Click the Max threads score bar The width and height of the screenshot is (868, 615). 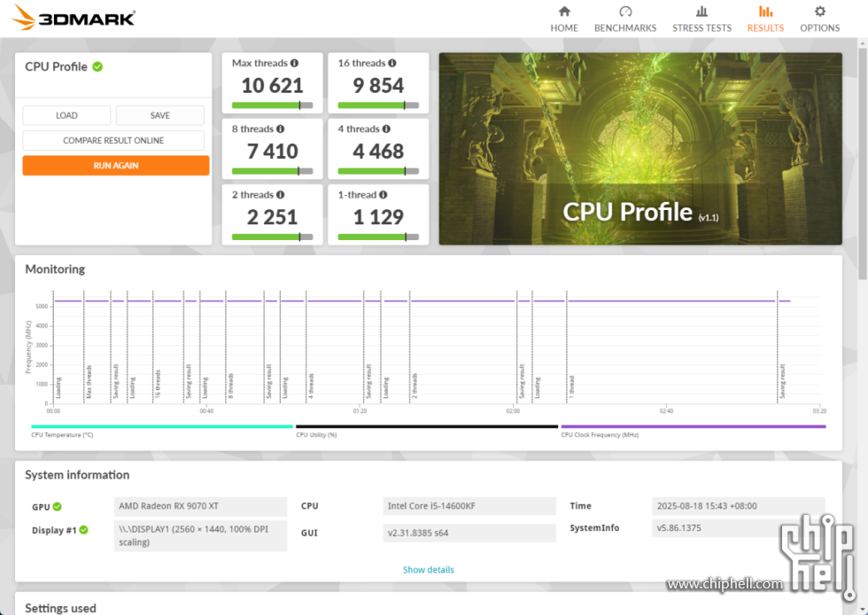[x=273, y=105]
